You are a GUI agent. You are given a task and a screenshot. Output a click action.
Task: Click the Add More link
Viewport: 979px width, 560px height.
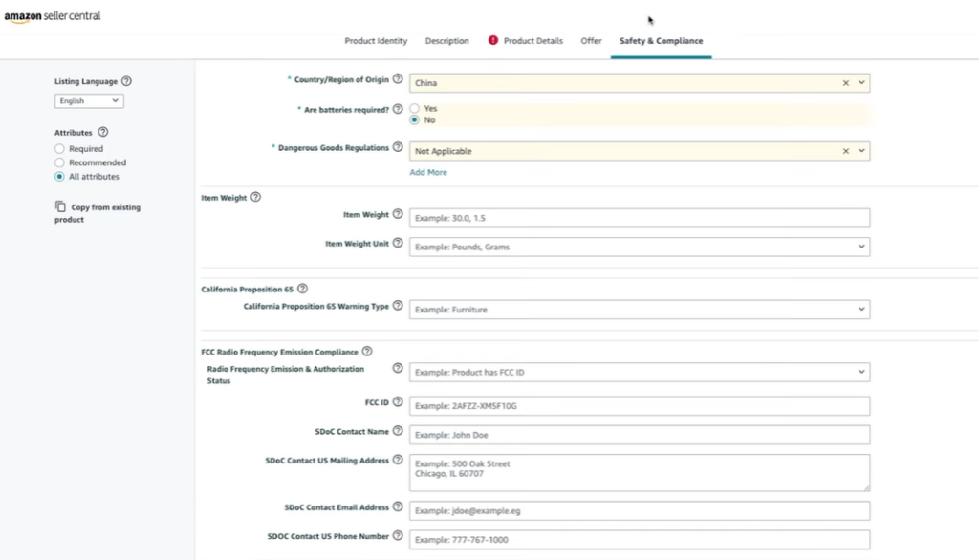pyautogui.click(x=428, y=172)
